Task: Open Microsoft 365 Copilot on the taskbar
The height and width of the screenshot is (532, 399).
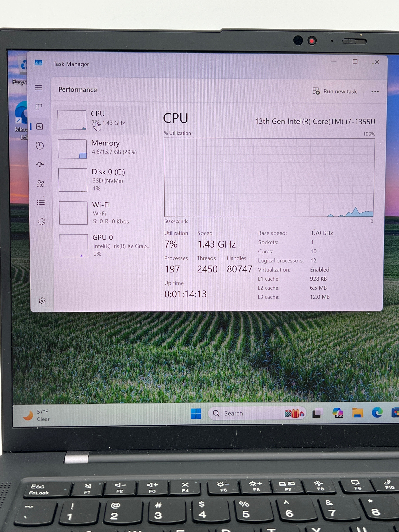Action: tap(338, 413)
